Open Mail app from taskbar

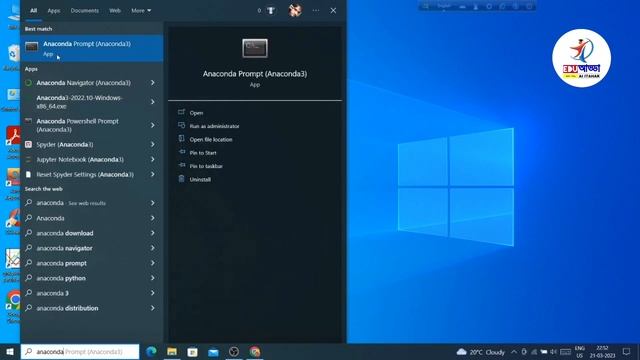[x=213, y=351]
